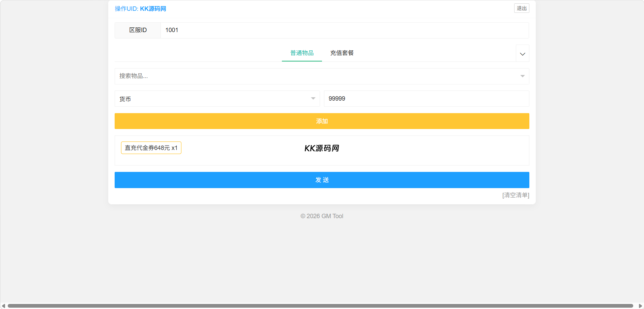Image resolution: width=644 pixels, height=309 pixels.
Task: Focus the 区服ID field containing 1001
Action: click(x=344, y=30)
